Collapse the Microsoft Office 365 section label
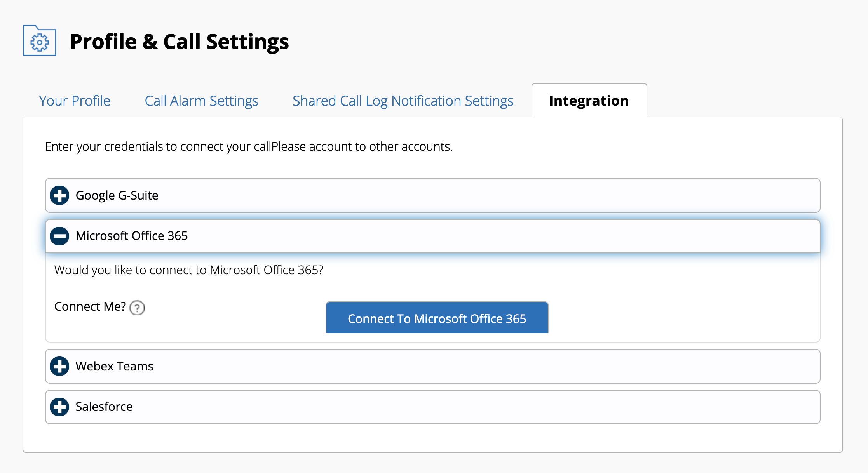 [x=132, y=236]
